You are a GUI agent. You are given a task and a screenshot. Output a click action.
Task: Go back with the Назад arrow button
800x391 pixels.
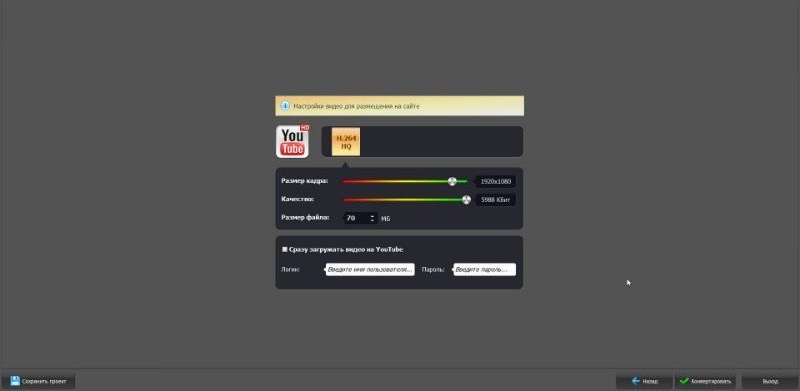pos(644,381)
